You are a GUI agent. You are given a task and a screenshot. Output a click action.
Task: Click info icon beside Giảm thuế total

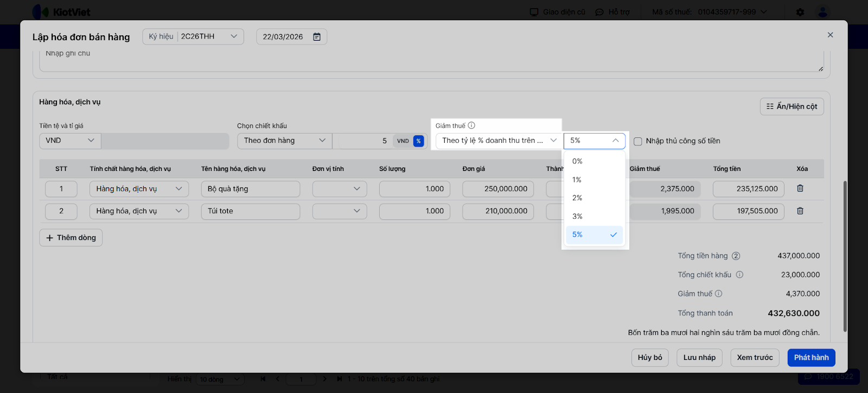pyautogui.click(x=719, y=294)
